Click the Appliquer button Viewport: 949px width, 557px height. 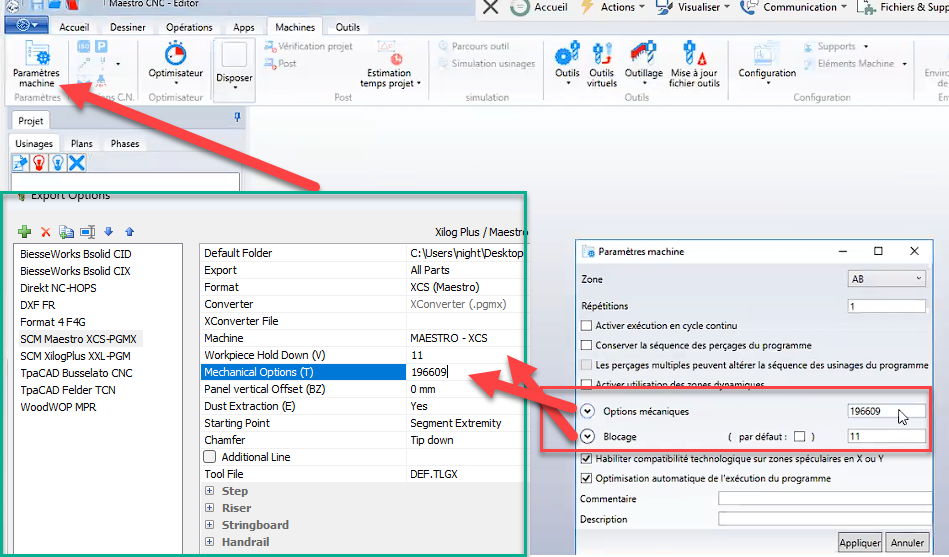(x=859, y=542)
